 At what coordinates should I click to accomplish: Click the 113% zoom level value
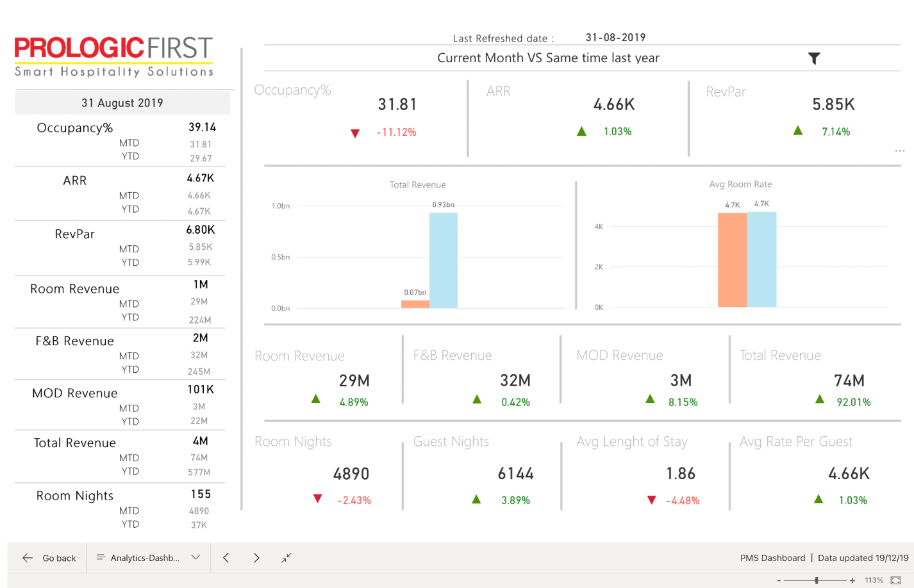[x=874, y=580]
